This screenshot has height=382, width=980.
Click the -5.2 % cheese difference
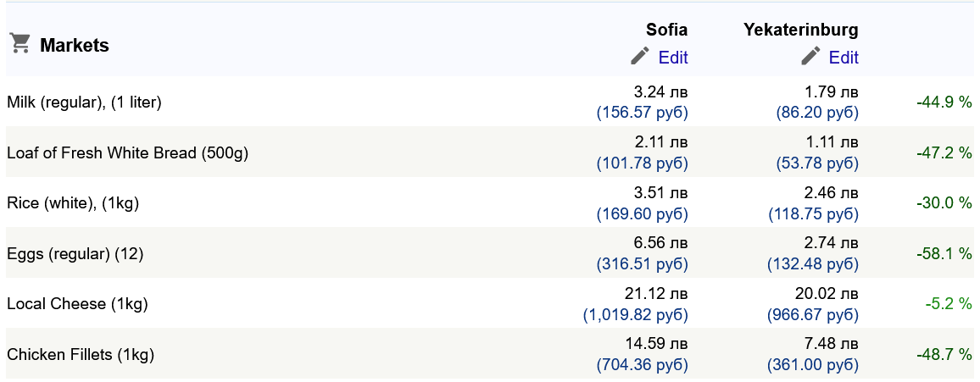[949, 304]
